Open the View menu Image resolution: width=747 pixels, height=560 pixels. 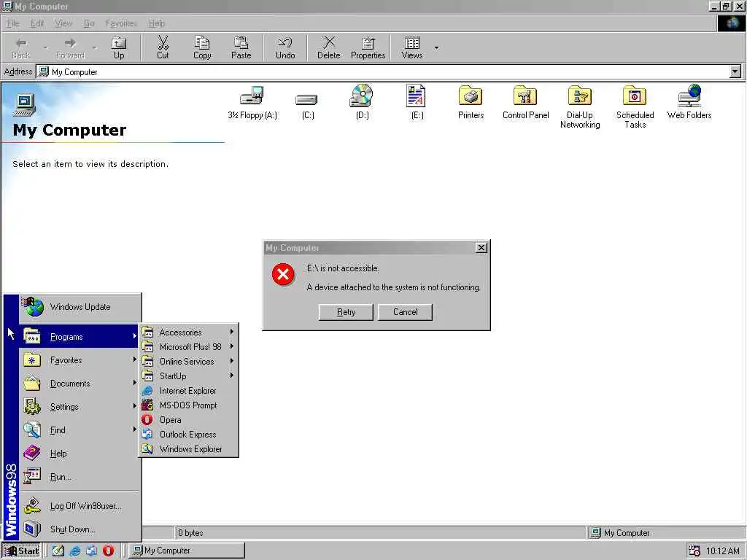coord(63,23)
